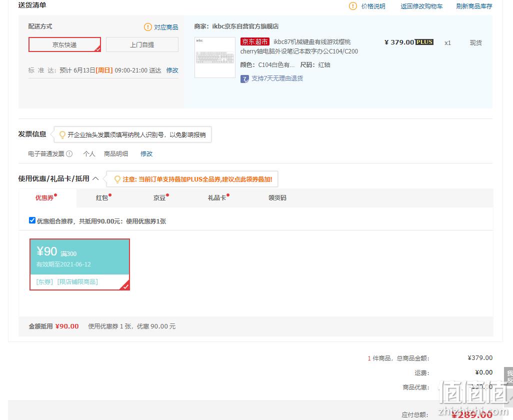Click 修改 in invoice information
The image size is (513, 420).
(x=146, y=153)
